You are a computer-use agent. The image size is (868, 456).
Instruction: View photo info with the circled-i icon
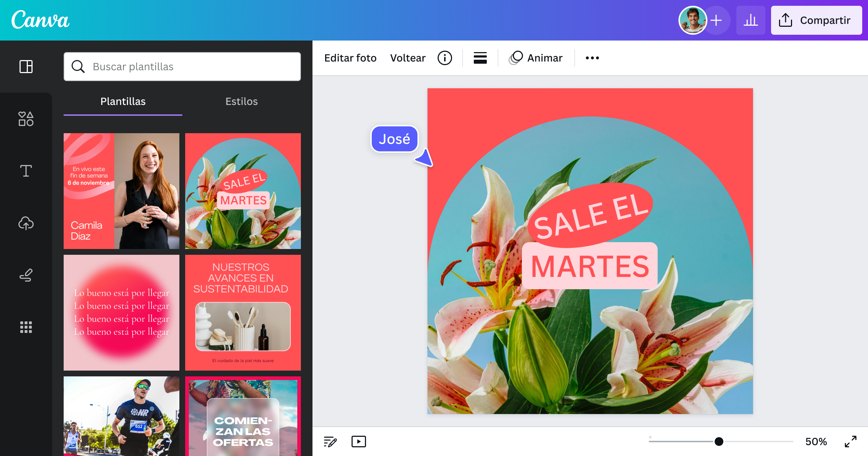pos(445,58)
